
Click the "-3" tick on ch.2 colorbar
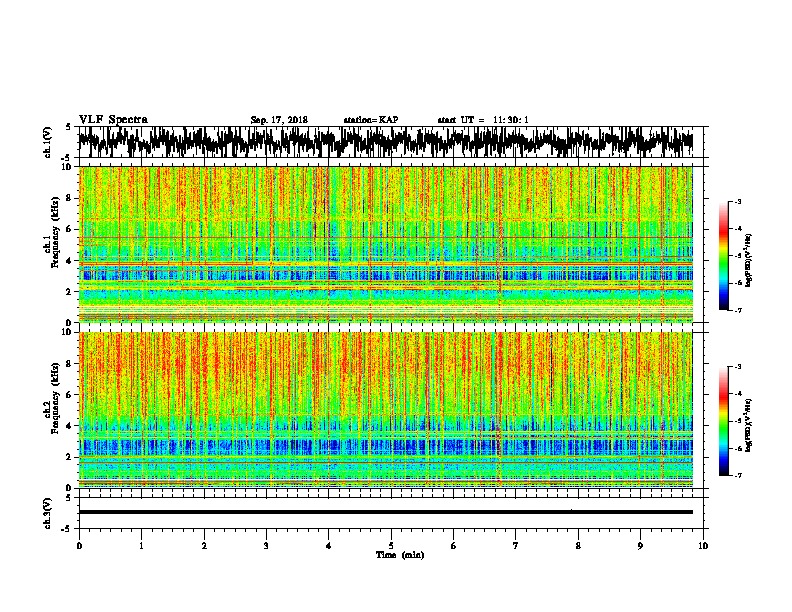pos(738,367)
